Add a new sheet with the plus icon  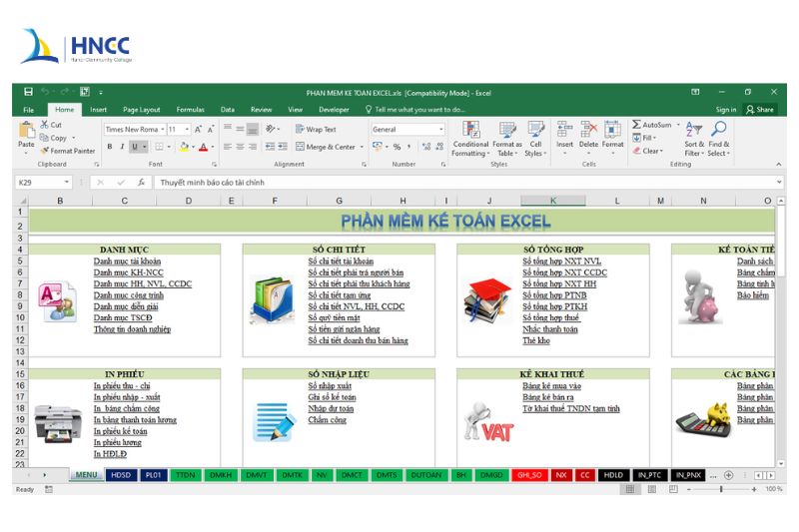click(729, 475)
